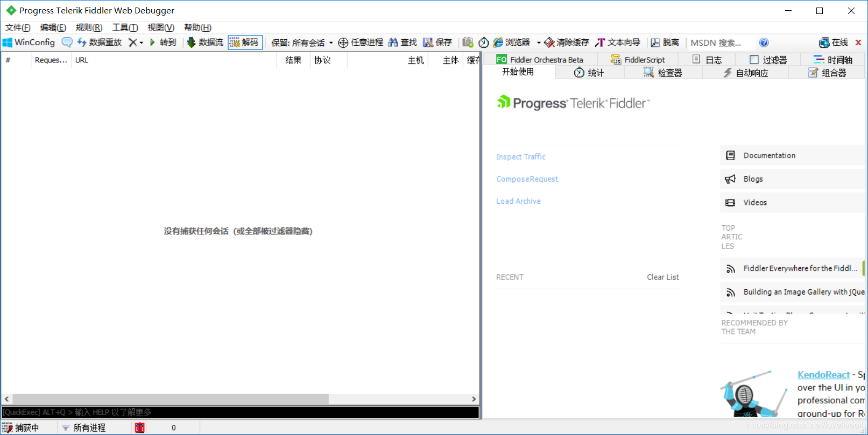This screenshot has width=868, height=435.
Task: Switch to 组合器 composer tab
Action: (x=827, y=73)
